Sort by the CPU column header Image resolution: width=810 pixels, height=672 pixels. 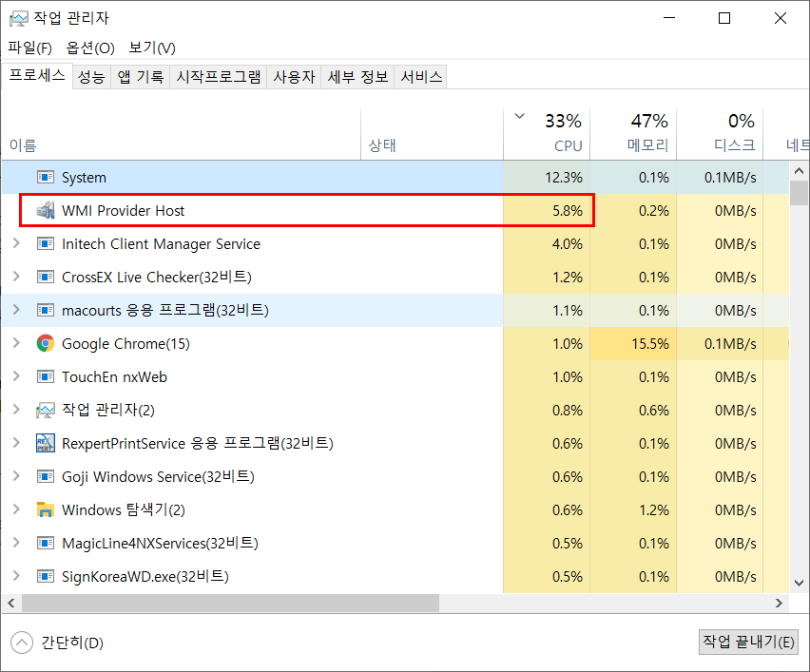click(x=547, y=134)
